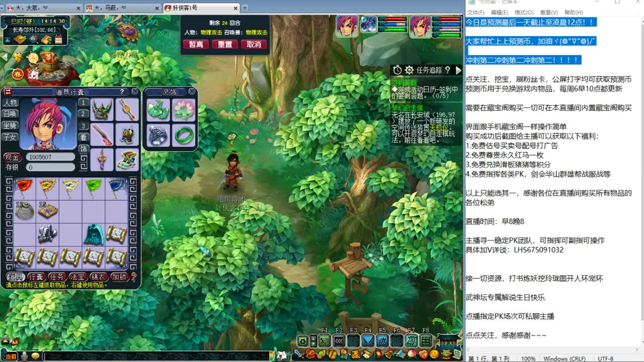644x362 pixels.
Task: Open the 人物 character tab
Action: [x=10, y=103]
